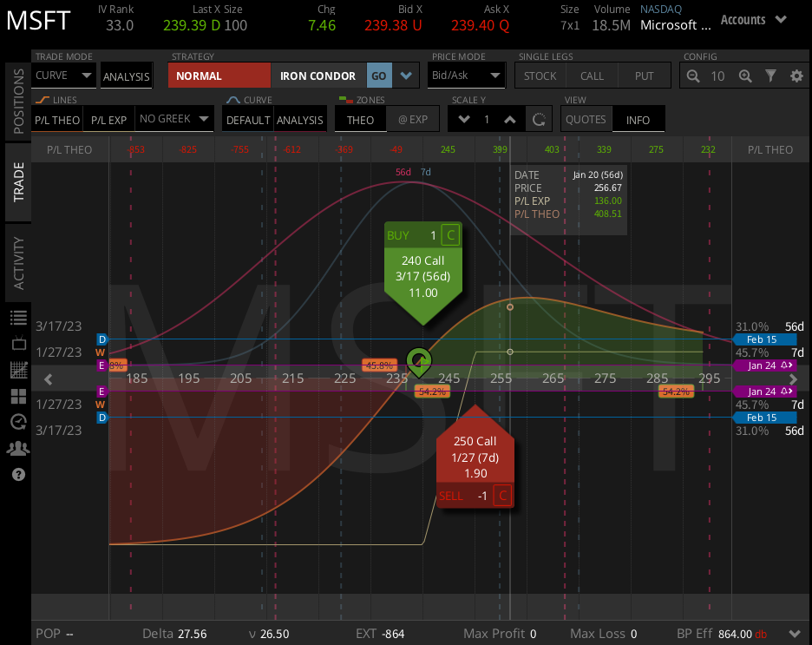Open the Help question mark icon
Screen dimensions: 812x645
tap(17, 475)
